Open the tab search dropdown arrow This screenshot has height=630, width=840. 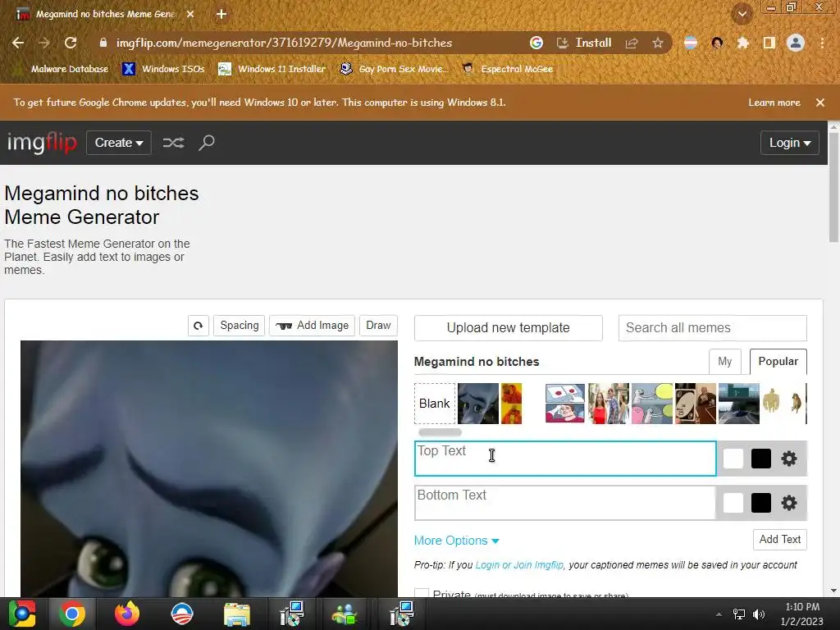[x=742, y=14]
